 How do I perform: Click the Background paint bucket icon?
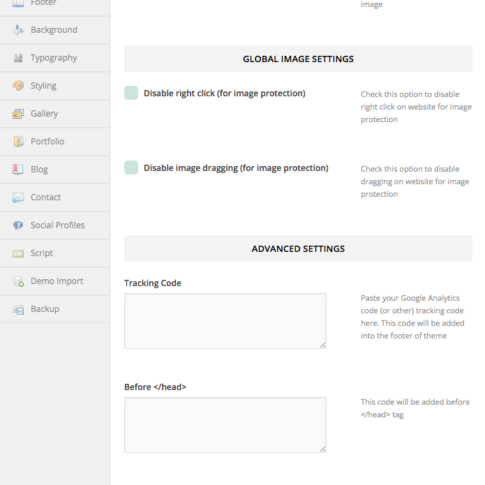click(18, 30)
